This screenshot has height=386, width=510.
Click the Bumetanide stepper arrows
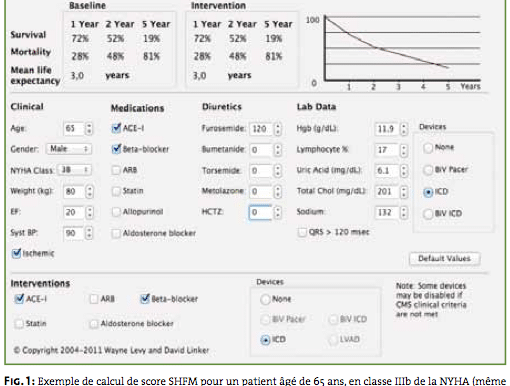click(x=277, y=150)
